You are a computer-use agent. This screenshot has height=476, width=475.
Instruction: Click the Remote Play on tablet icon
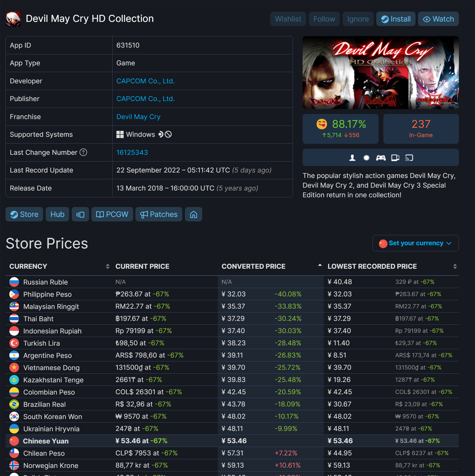tap(395, 158)
